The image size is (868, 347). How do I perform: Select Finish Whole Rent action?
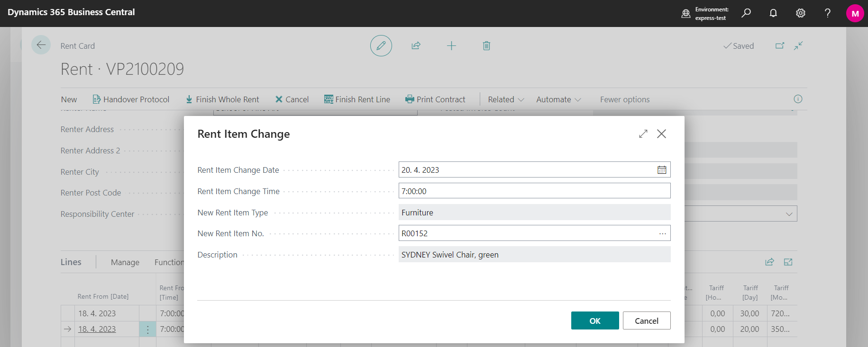click(222, 99)
